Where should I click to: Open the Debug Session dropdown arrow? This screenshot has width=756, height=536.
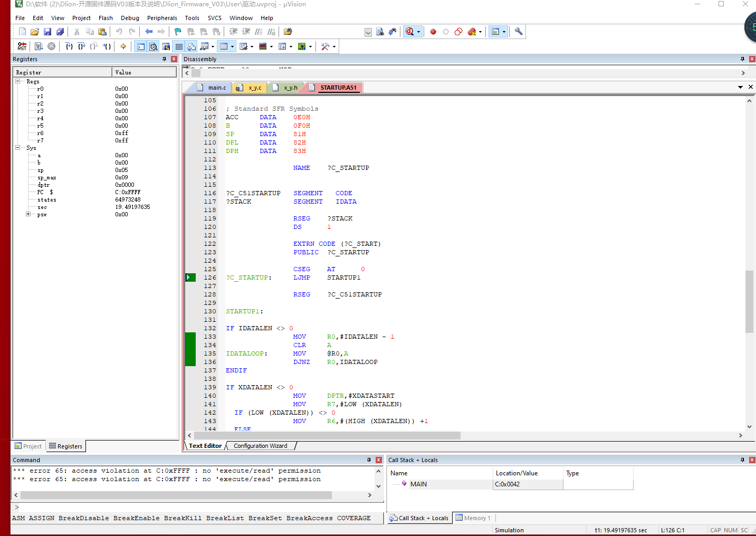(x=418, y=32)
